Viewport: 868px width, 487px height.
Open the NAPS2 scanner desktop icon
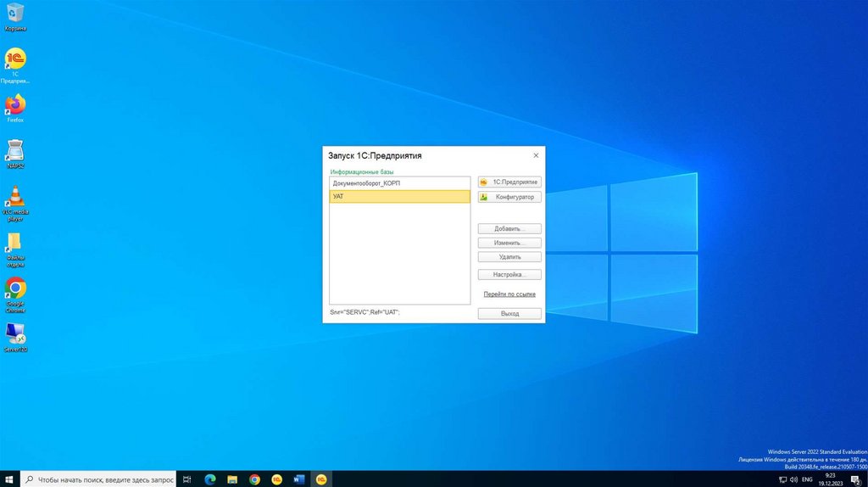pos(15,151)
